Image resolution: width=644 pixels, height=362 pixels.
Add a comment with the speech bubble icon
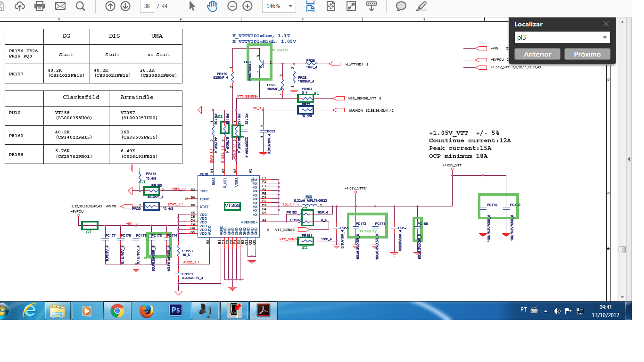click(x=401, y=6)
